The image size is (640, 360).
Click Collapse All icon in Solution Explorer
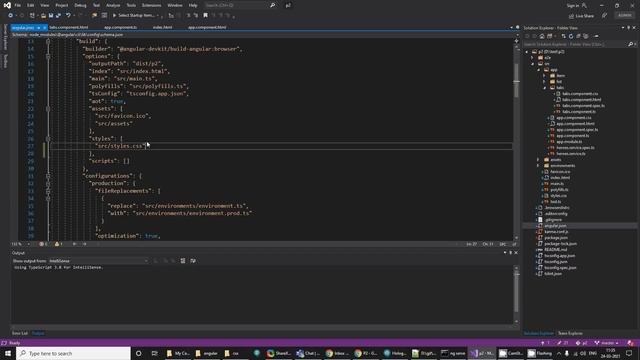pos(578,36)
